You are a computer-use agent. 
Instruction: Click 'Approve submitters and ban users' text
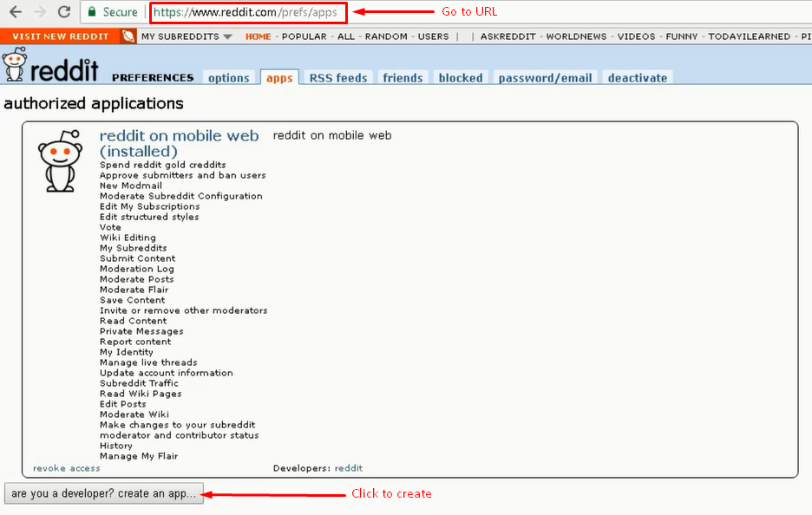[183, 175]
